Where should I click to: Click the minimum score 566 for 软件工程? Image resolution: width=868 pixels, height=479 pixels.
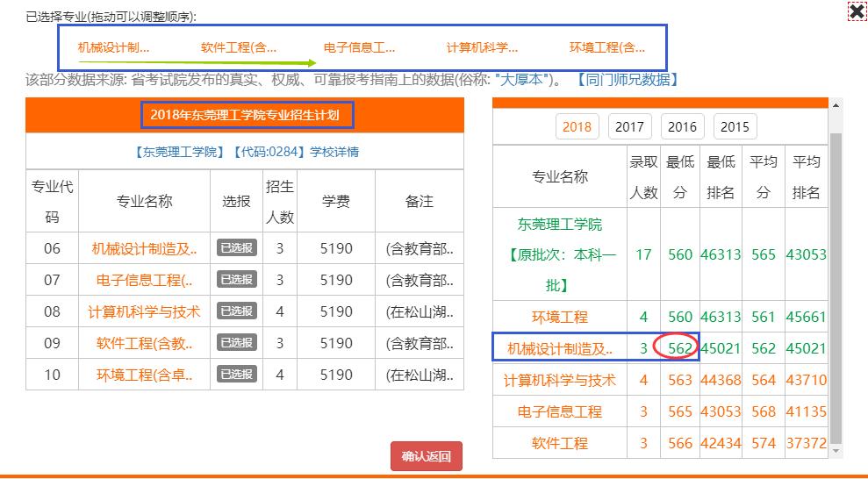click(680, 443)
